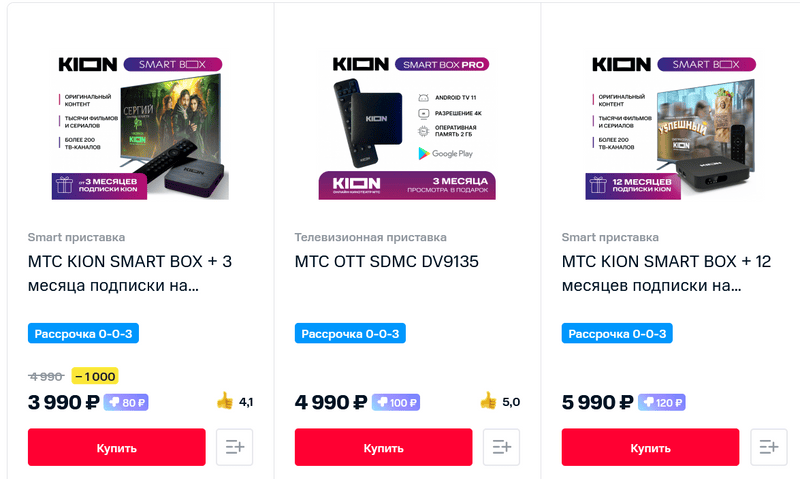Click Рассрочка 0-0-3 badge on first product
The image size is (800, 479).
(83, 333)
